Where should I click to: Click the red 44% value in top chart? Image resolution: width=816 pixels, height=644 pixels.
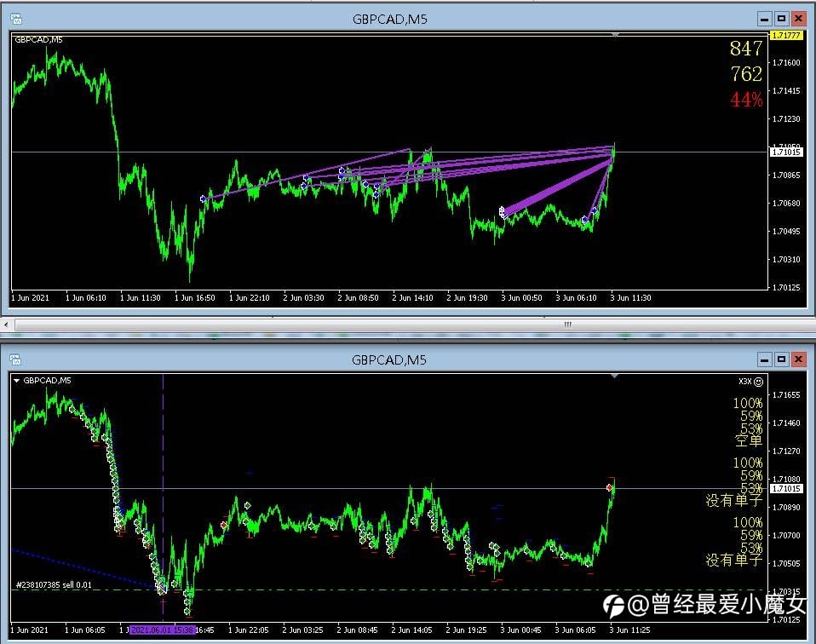tap(746, 99)
